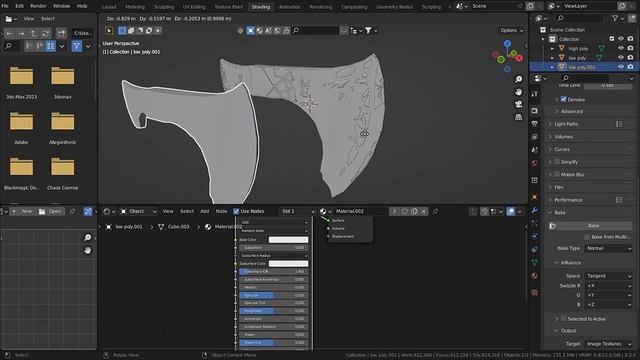Open the View Layer properties tab icon
The height and width of the screenshot is (360, 640).
point(535,137)
